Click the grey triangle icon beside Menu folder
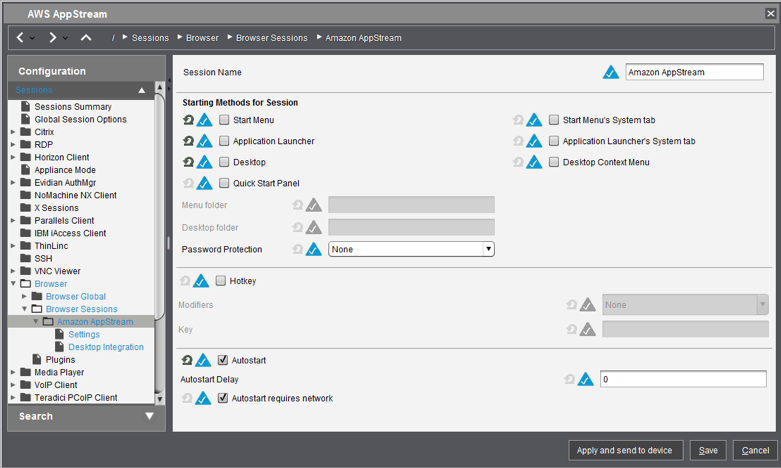This screenshot has width=781, height=468. coord(313,205)
